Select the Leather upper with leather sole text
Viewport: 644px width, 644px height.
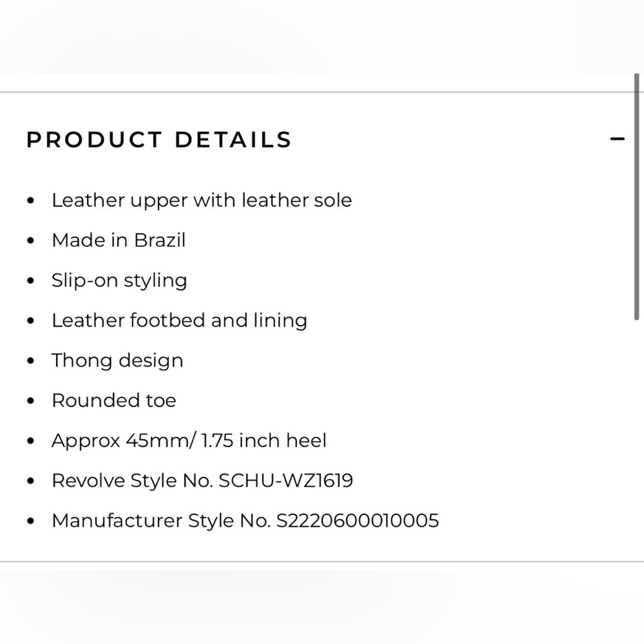(202, 200)
